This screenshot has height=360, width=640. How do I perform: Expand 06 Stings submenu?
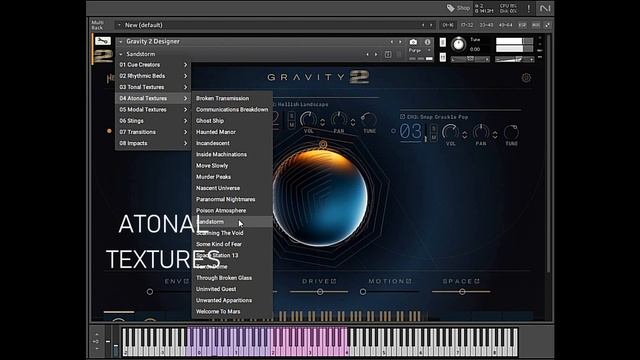pyautogui.click(x=153, y=121)
